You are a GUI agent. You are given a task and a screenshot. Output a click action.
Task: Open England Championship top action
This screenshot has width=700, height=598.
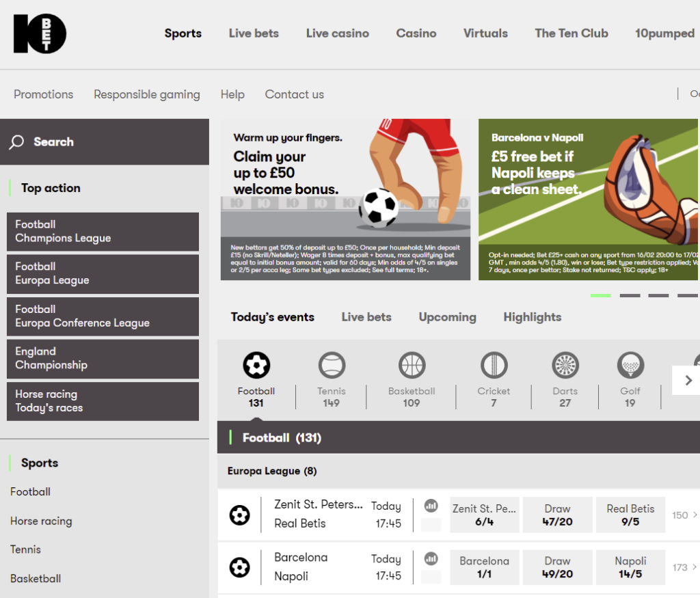pyautogui.click(x=103, y=359)
